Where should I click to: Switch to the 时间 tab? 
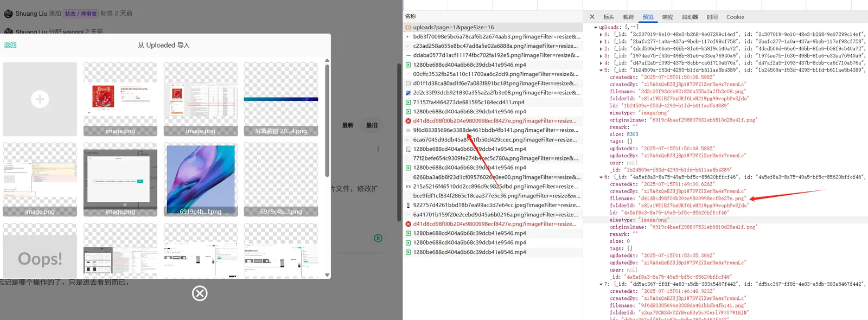(712, 17)
